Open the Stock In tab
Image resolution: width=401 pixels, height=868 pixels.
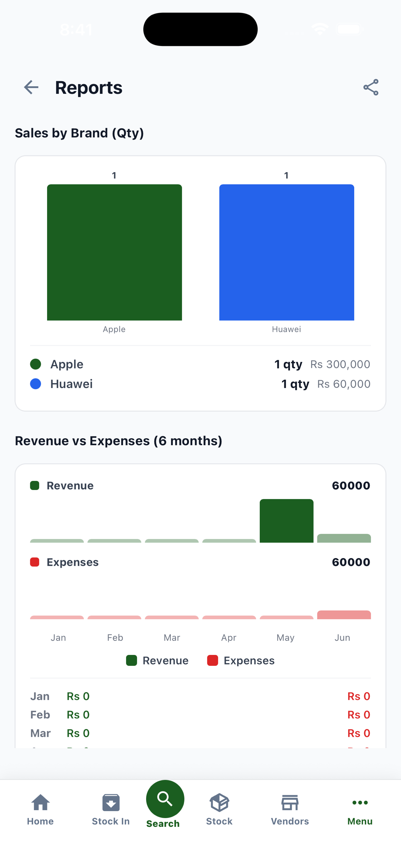[111, 809]
